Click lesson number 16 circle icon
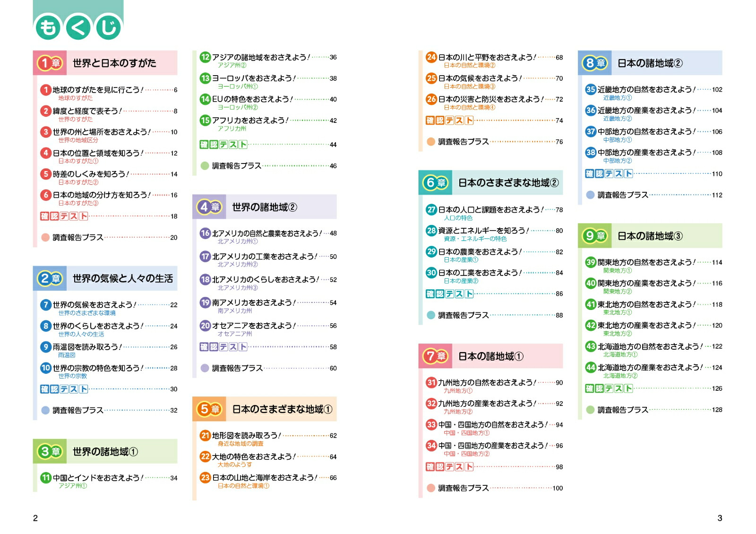The height and width of the screenshot is (534, 756). tap(205, 233)
